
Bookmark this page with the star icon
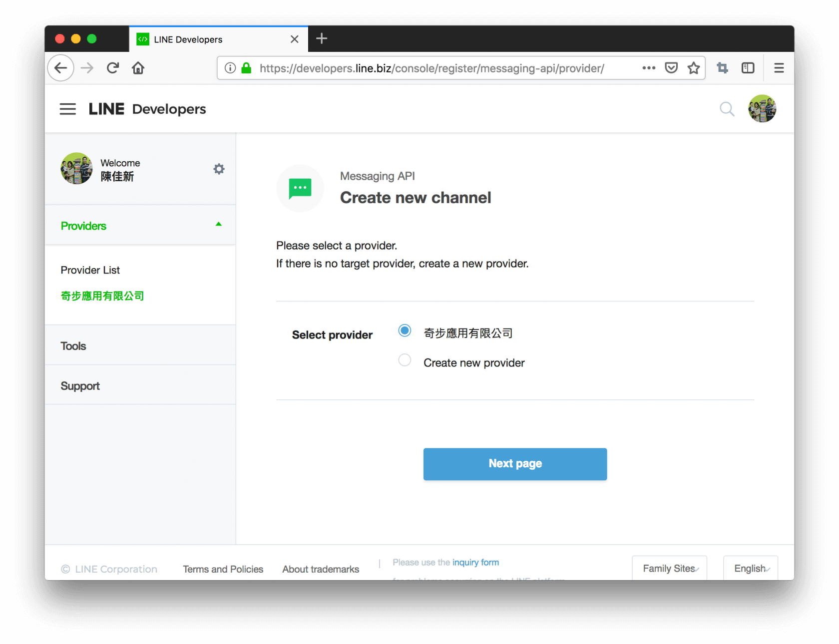[x=694, y=68]
